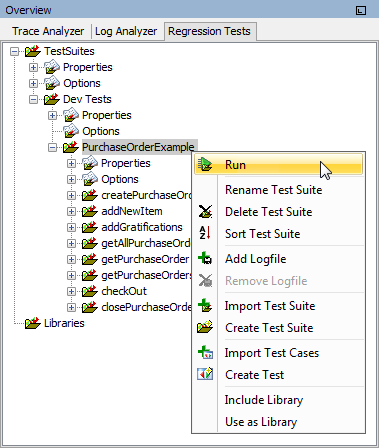This screenshot has width=379, height=448.
Task: Select the addGratifications tree item
Action: coord(142,227)
